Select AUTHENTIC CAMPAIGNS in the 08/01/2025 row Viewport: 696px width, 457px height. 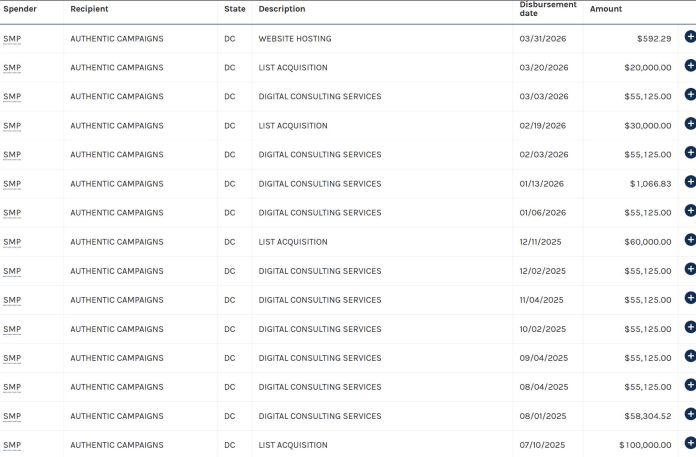point(117,417)
